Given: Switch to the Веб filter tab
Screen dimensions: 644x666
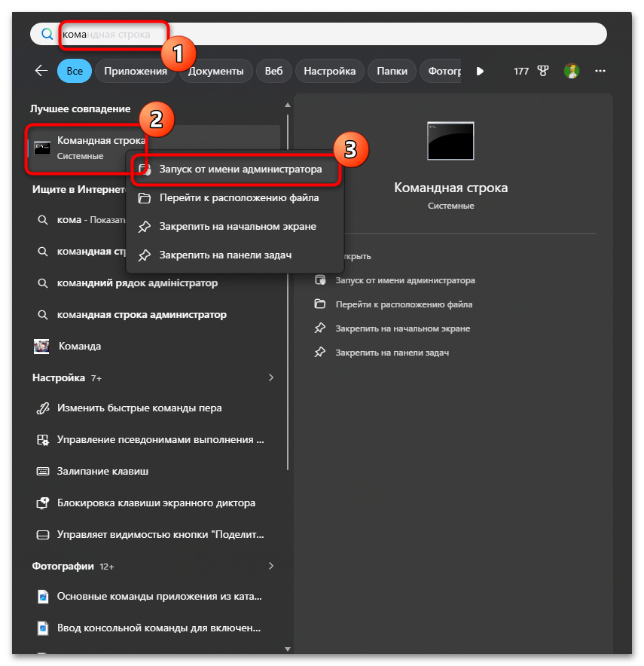Looking at the screenshot, I should coord(273,71).
